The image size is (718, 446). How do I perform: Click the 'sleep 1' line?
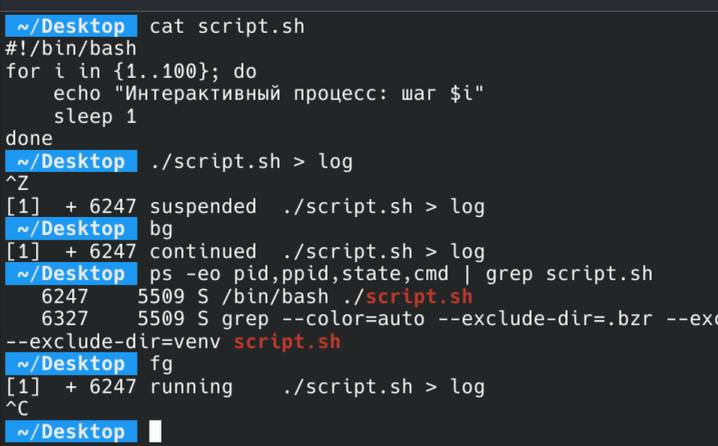[95, 116]
